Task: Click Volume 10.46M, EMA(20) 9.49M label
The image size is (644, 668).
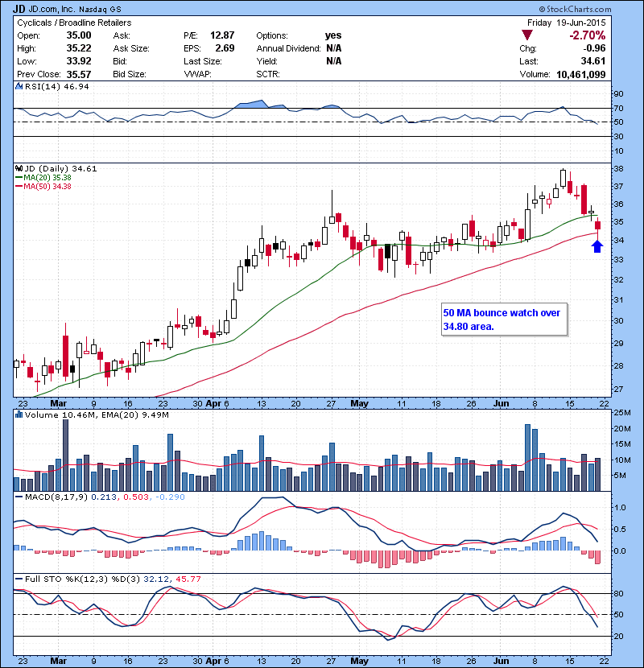Action: pyautogui.click(x=97, y=414)
